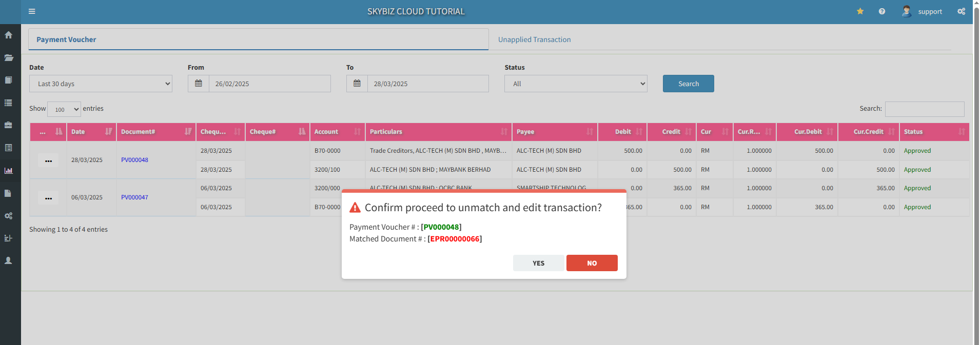Open calendar picker for From date
The height and width of the screenshot is (345, 980).
(x=199, y=84)
